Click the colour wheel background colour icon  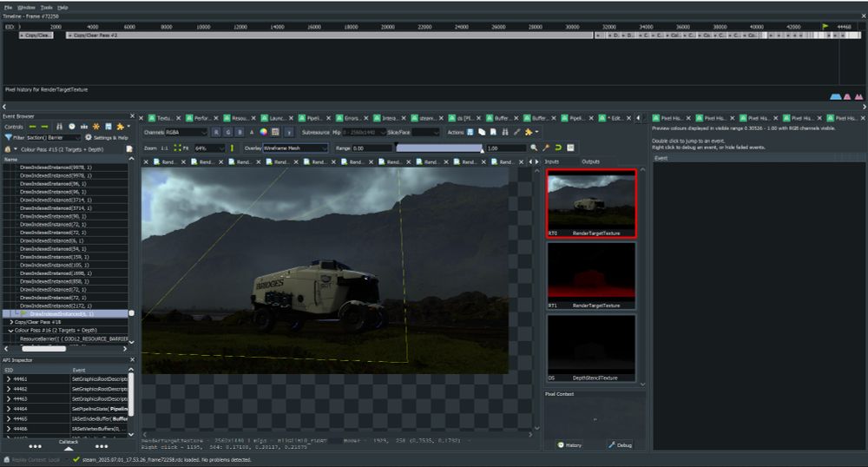click(x=264, y=132)
